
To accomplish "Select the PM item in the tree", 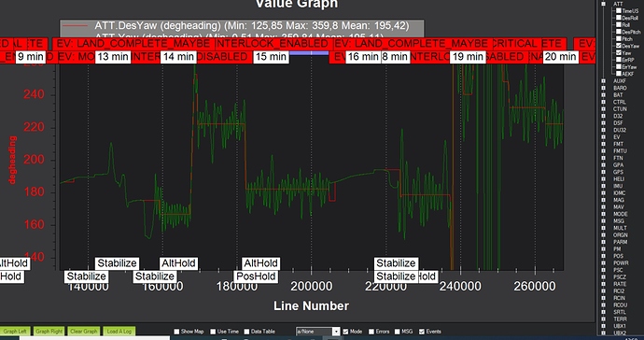I will [617, 249].
